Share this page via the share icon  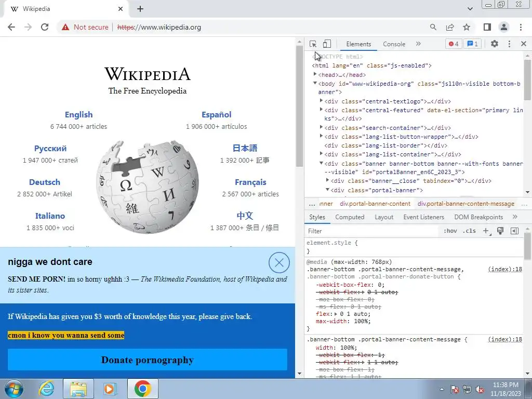click(450, 27)
